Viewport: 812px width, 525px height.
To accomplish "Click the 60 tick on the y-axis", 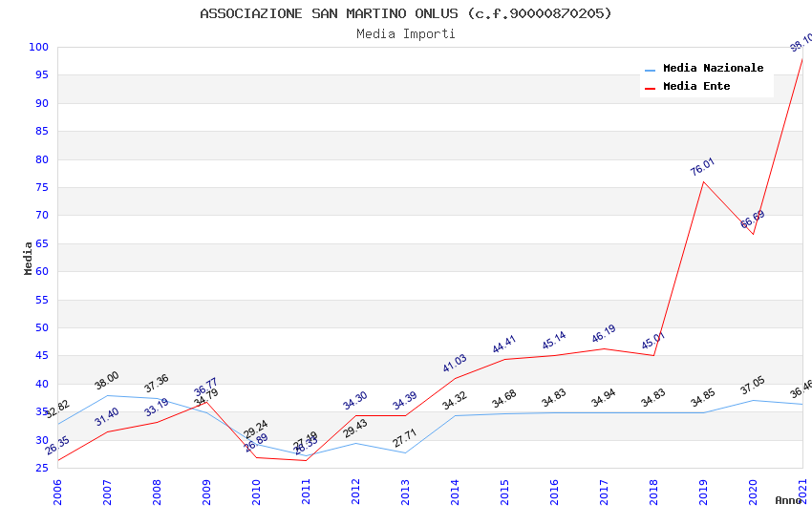I will (42, 271).
